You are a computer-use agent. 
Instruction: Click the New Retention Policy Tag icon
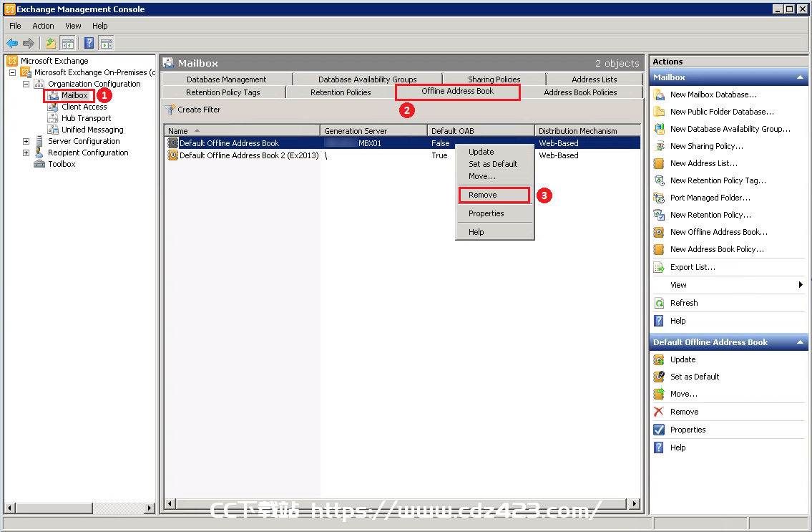click(x=659, y=180)
